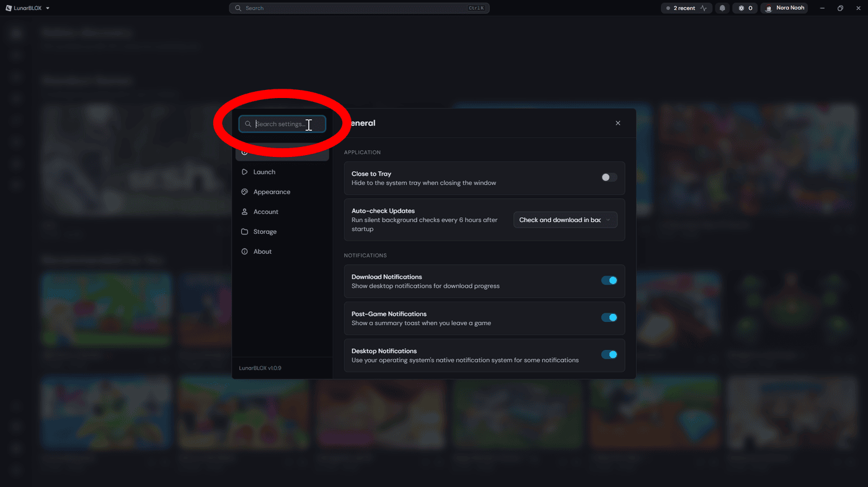Click the hexagon counter showing 0
The width and height of the screenshot is (868, 487).
click(x=745, y=8)
